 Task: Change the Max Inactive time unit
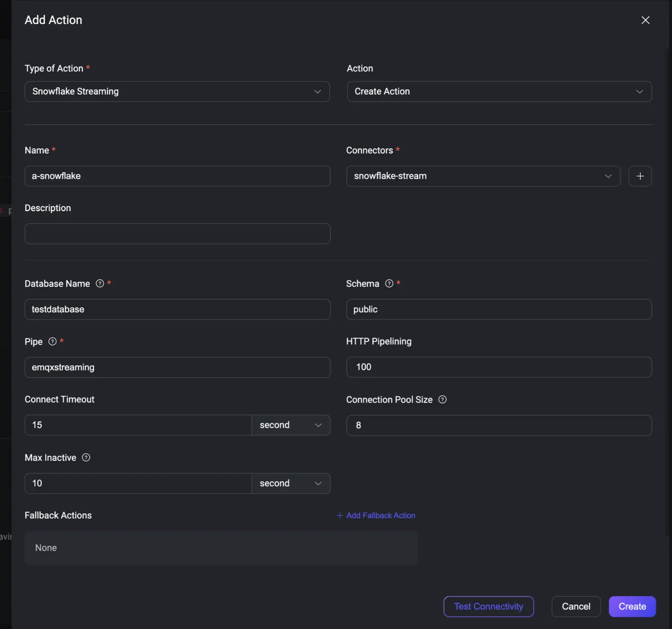click(x=291, y=483)
